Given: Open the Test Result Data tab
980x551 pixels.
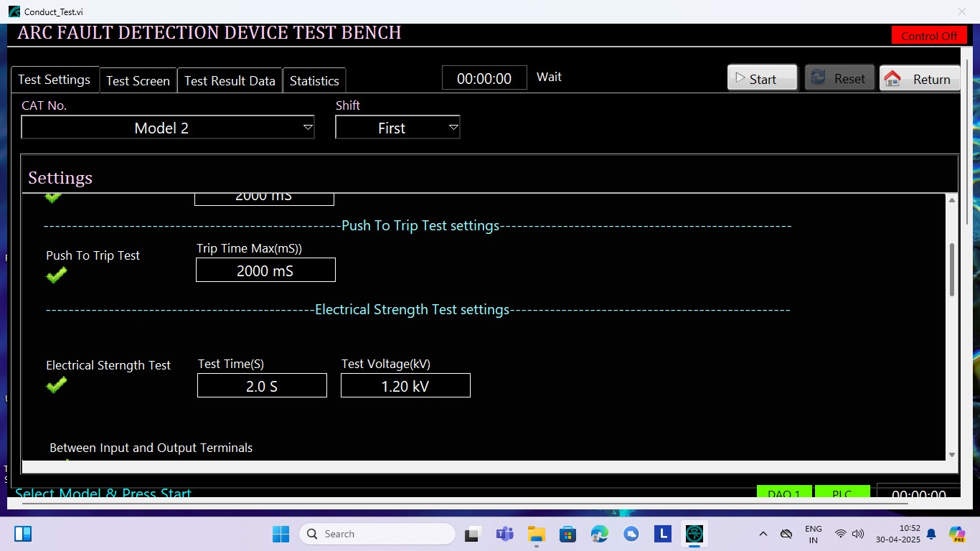Looking at the screenshot, I should pos(230,81).
